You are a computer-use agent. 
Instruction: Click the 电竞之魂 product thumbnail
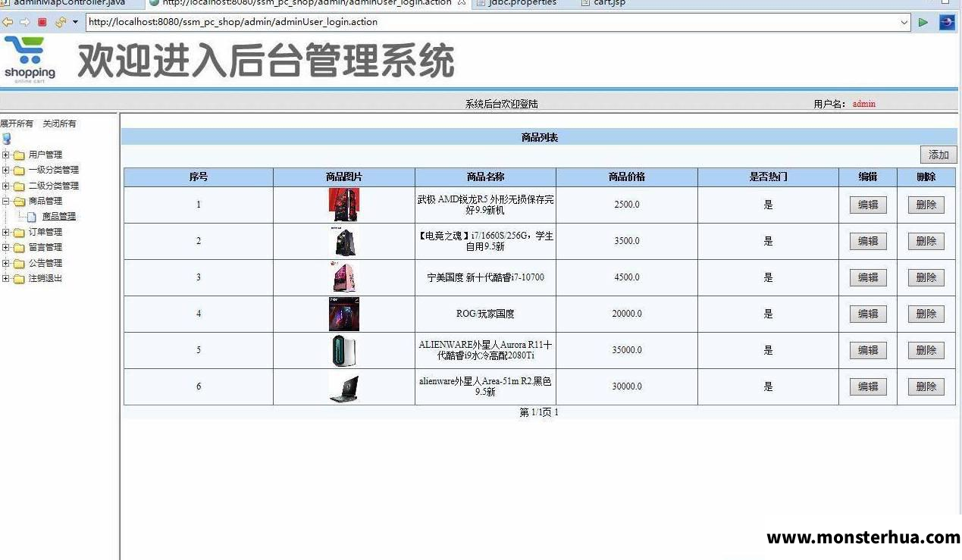point(344,241)
